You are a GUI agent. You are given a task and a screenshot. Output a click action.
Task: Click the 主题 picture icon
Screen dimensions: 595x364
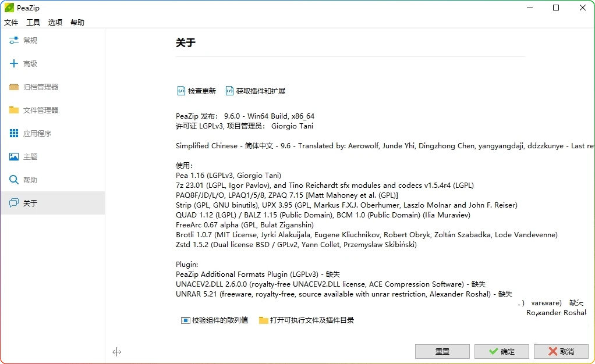(13, 156)
